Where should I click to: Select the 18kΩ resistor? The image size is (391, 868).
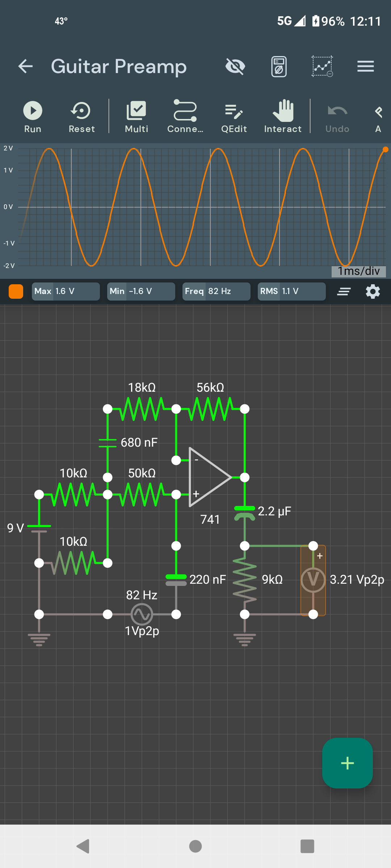[142, 409]
